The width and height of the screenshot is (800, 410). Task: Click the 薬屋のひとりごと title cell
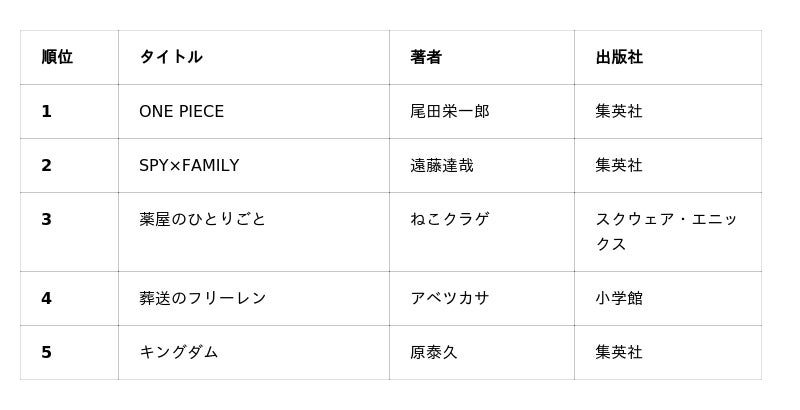click(x=203, y=219)
